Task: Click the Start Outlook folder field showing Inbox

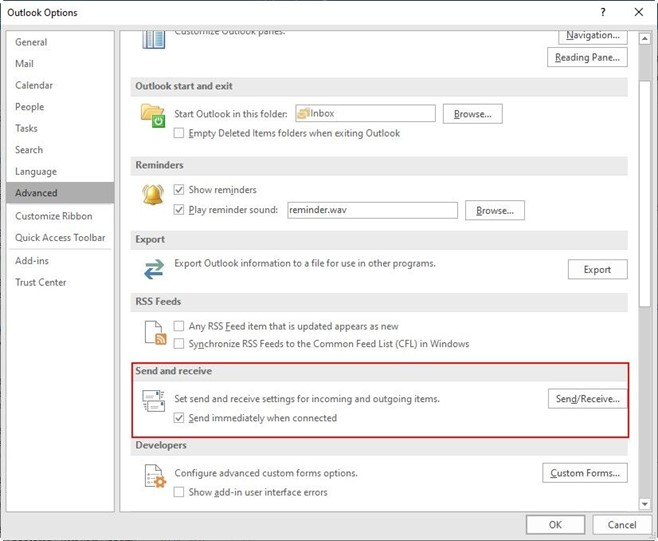Action: pyautogui.click(x=365, y=113)
